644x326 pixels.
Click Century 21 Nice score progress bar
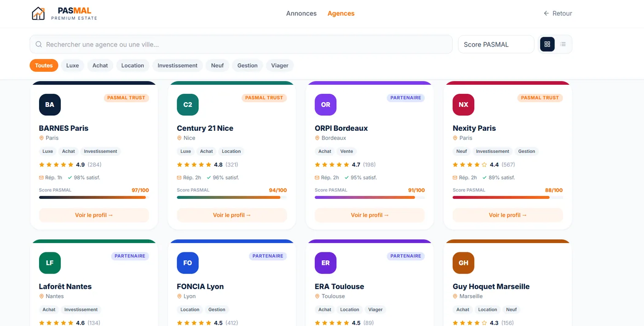[x=232, y=198]
